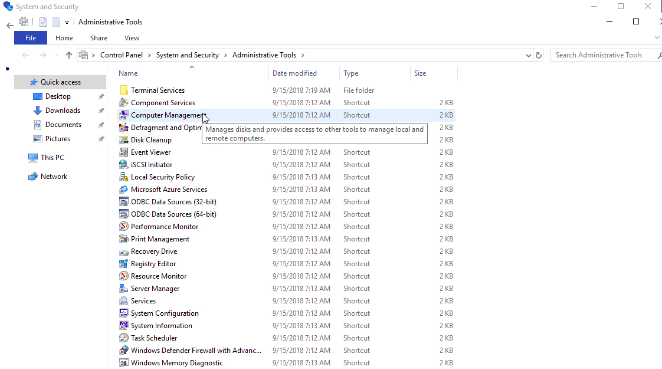
Task: Expand the chevron after System and Security breadcrumb
Action: point(225,55)
